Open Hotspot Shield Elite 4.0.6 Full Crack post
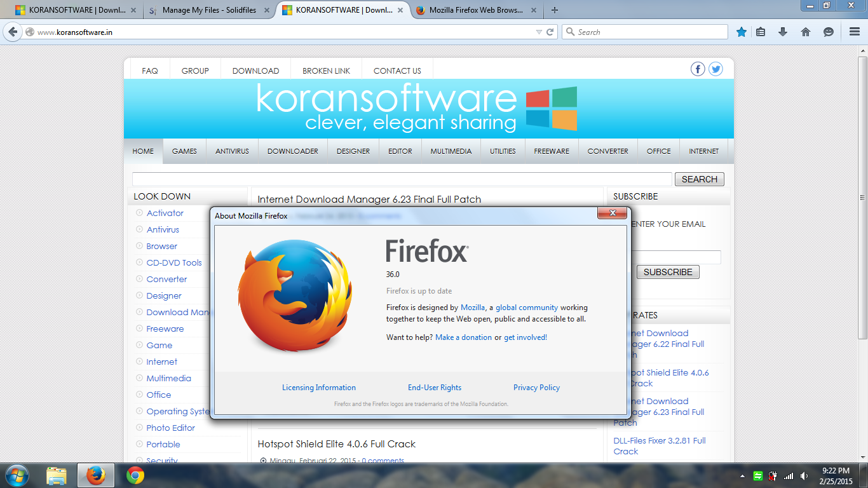 point(337,444)
